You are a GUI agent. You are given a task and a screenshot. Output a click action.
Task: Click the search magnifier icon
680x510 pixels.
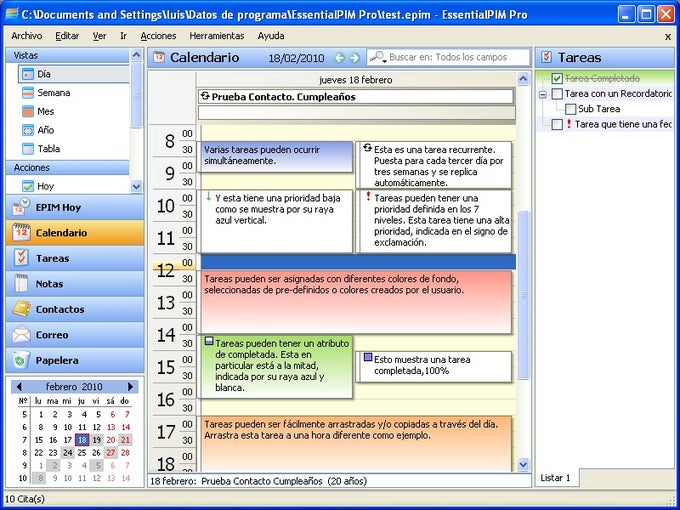tap(376, 56)
